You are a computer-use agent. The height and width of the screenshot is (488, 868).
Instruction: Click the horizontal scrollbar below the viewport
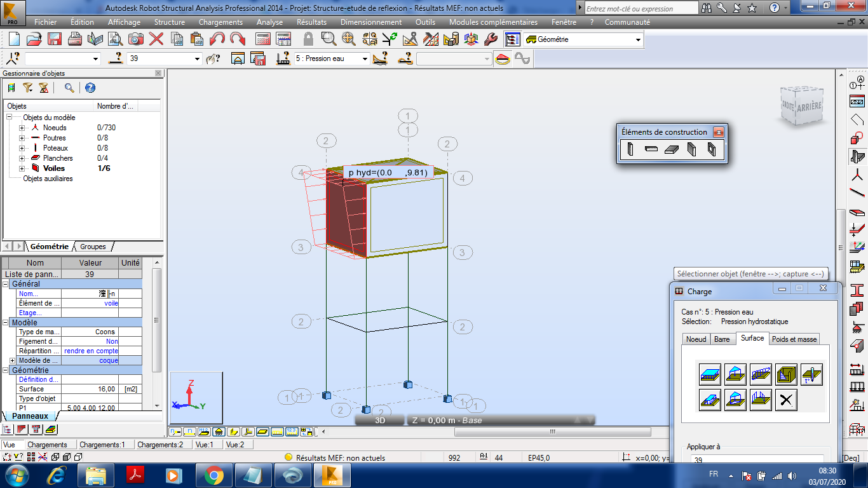pos(552,432)
